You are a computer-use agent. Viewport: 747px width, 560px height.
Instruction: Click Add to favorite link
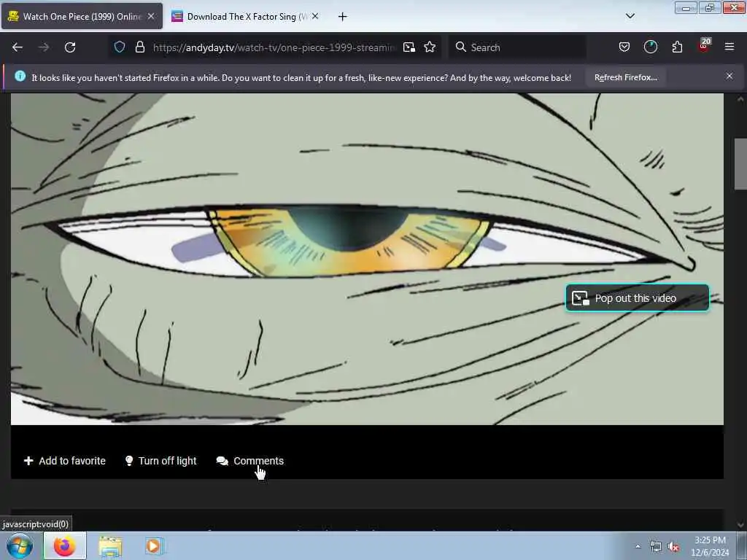65,461
